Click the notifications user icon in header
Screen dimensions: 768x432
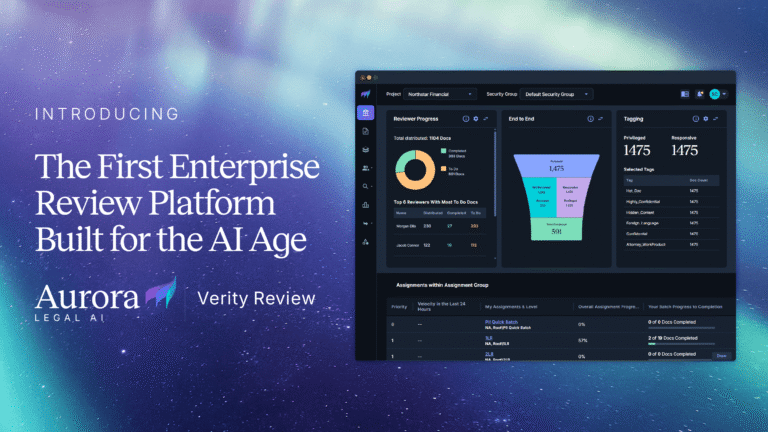pos(700,94)
